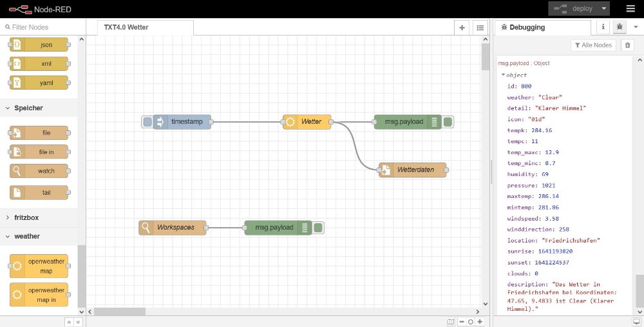Select the TXT4.0 Wetter flow tab
This screenshot has width=644, height=327.
(x=126, y=28)
